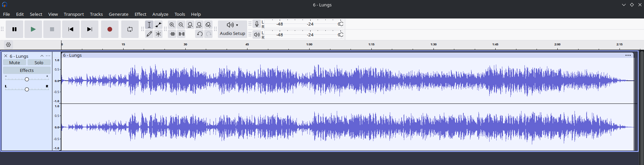The height and width of the screenshot is (165, 644).
Task: Fit selection to width zoom icon
Action: click(190, 25)
